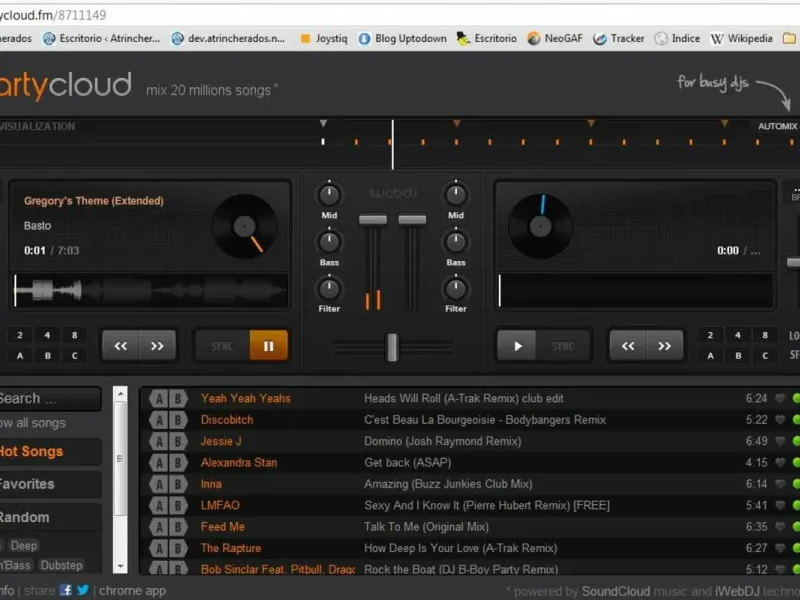Set left deck loop length 4

(47, 335)
